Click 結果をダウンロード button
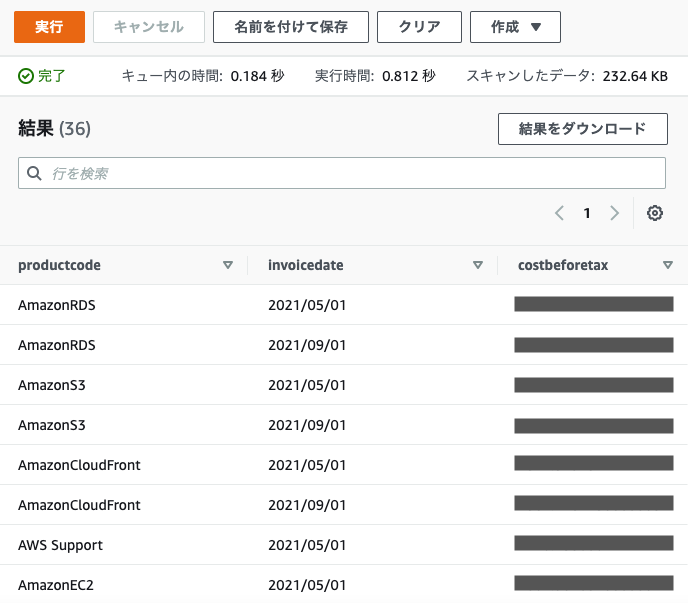 point(583,129)
